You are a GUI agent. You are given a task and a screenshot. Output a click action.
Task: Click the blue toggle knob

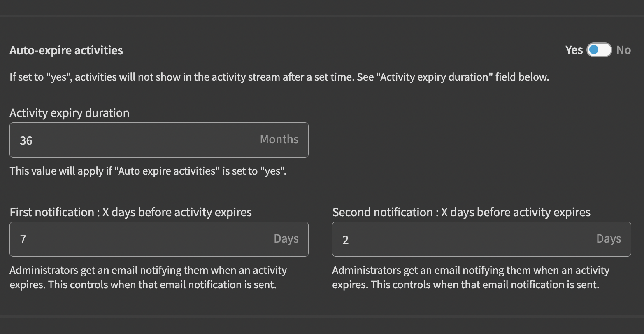pyautogui.click(x=594, y=50)
